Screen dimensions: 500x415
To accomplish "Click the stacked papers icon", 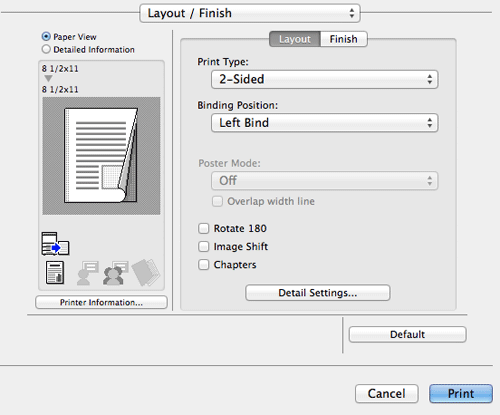I will tap(146, 272).
